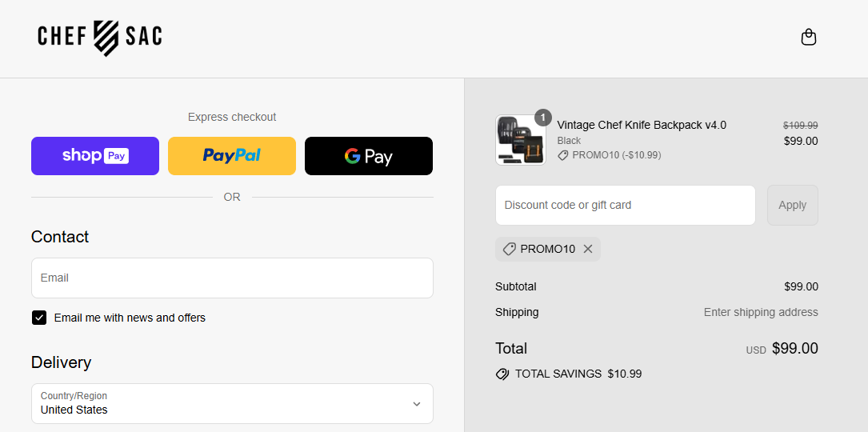This screenshot has height=432, width=868.
Task: Click the tag icon beside PROMO10 (-$10.99)
Action: tap(563, 156)
